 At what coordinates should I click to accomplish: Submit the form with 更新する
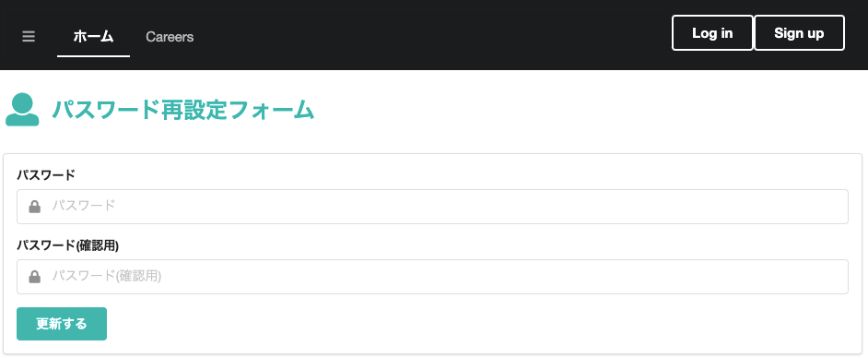(62, 324)
